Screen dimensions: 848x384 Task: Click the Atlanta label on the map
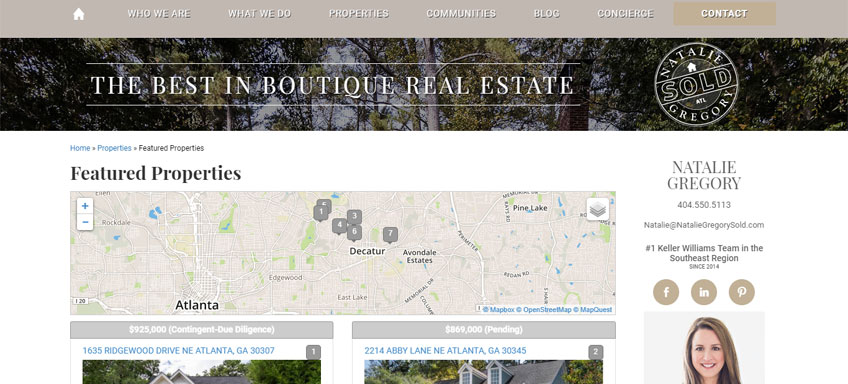(197, 305)
